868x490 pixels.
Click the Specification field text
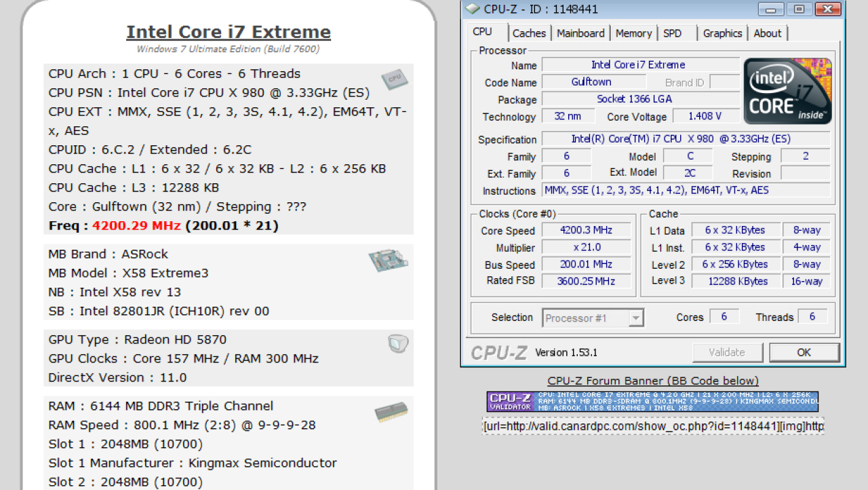(x=686, y=139)
